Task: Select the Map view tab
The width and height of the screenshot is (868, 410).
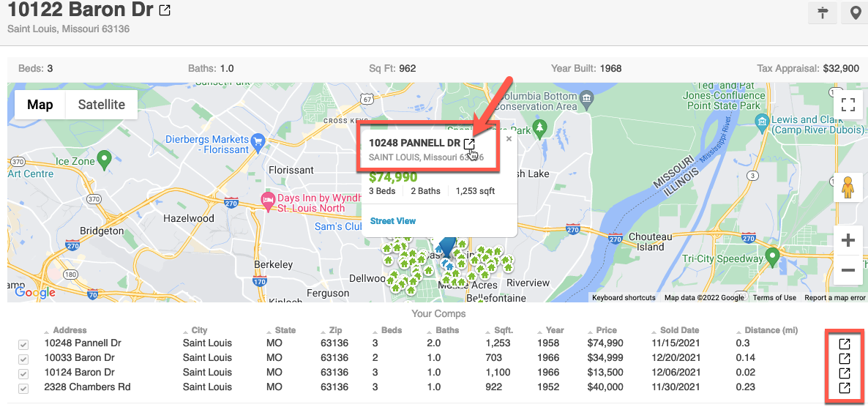Action: (40, 105)
